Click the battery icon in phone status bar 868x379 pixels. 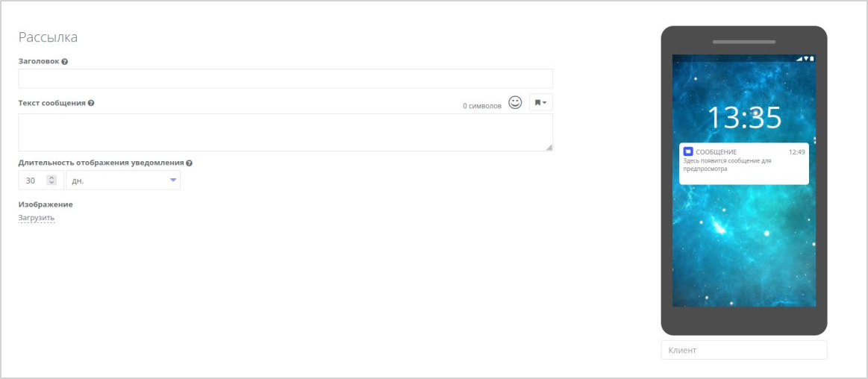point(812,59)
